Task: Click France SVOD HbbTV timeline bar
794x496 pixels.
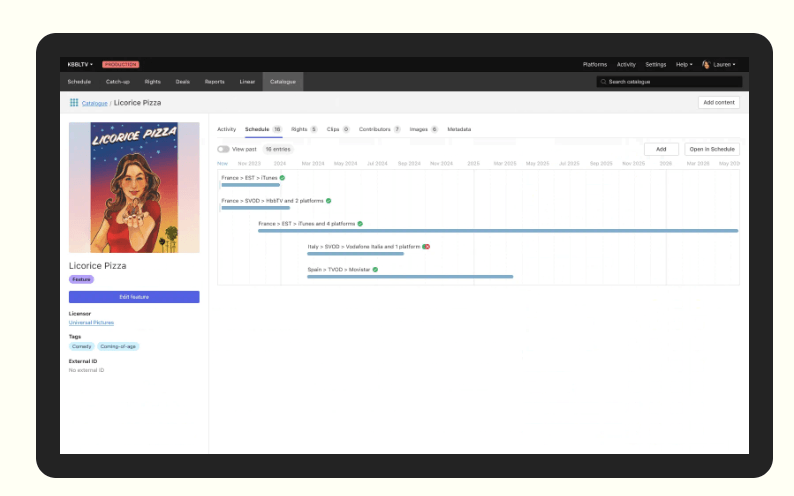Action: tap(256, 208)
